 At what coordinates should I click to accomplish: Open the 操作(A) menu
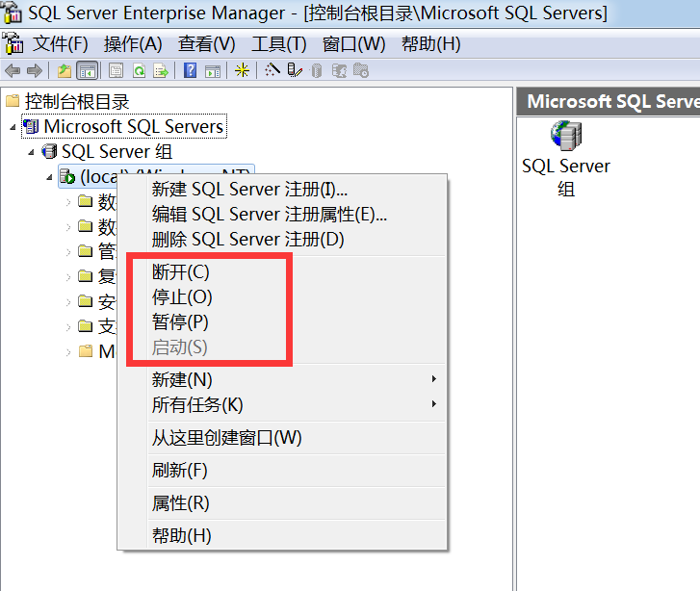[x=133, y=43]
